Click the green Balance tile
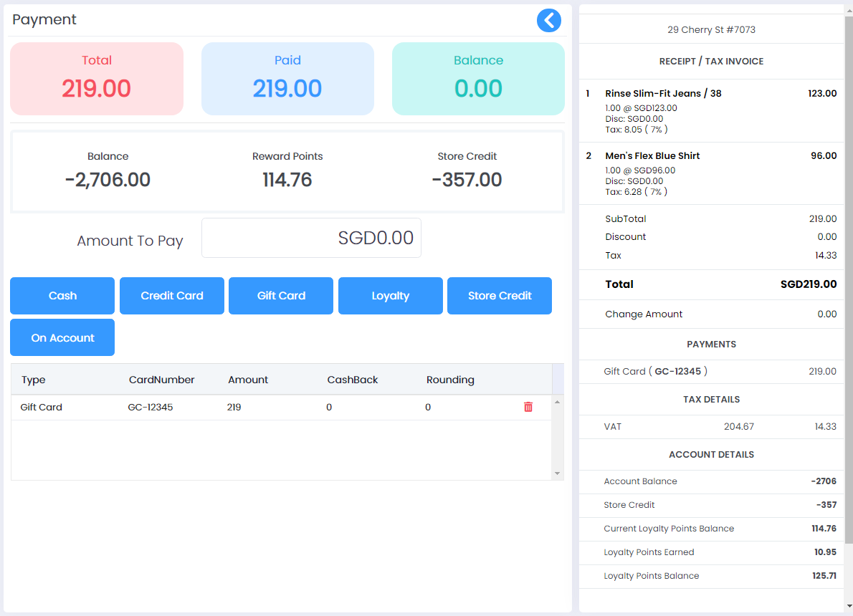Screen dimensions: 853x616 (478, 79)
